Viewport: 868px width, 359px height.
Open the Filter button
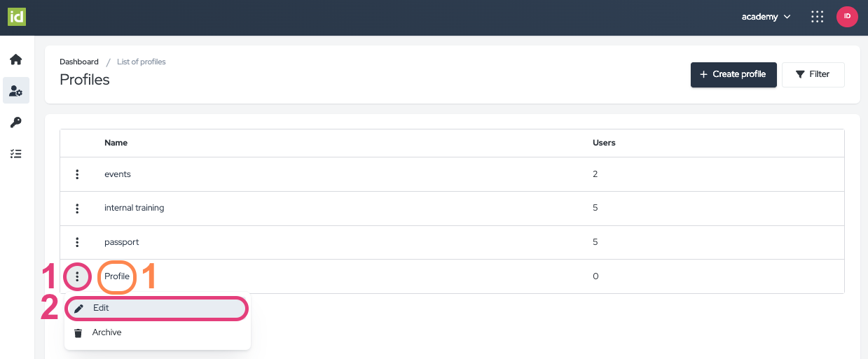(x=813, y=74)
